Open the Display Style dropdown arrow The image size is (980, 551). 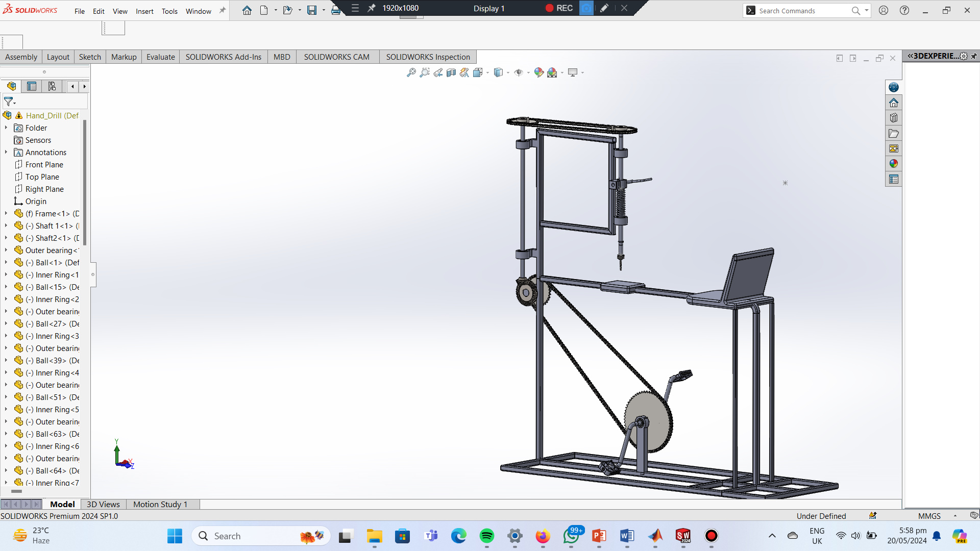508,72
